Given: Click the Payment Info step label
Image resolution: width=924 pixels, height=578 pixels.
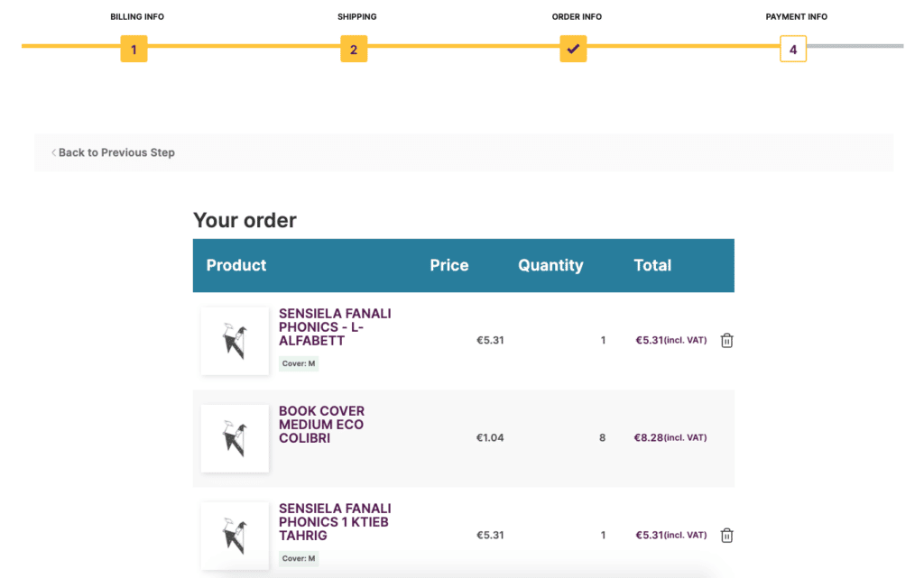Looking at the screenshot, I should click(796, 17).
